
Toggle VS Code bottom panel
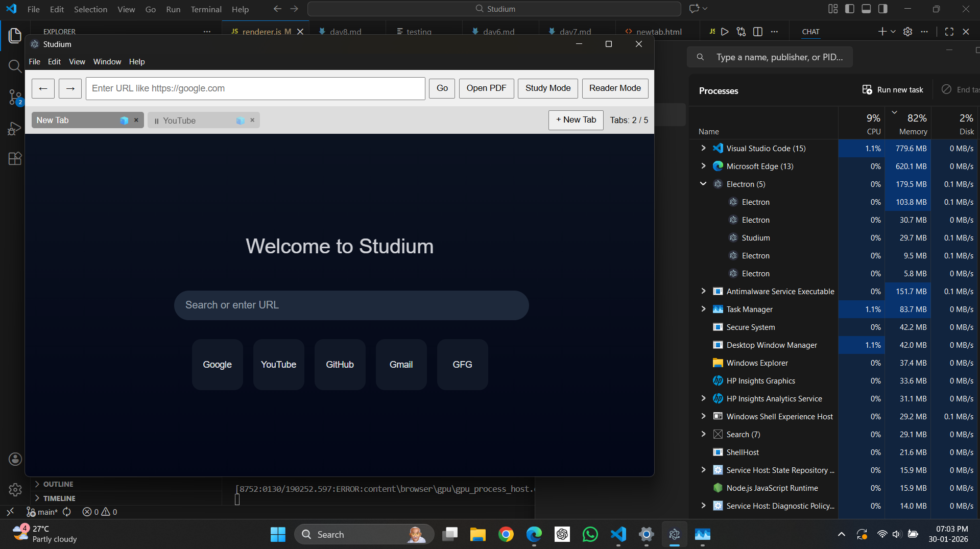point(866,9)
